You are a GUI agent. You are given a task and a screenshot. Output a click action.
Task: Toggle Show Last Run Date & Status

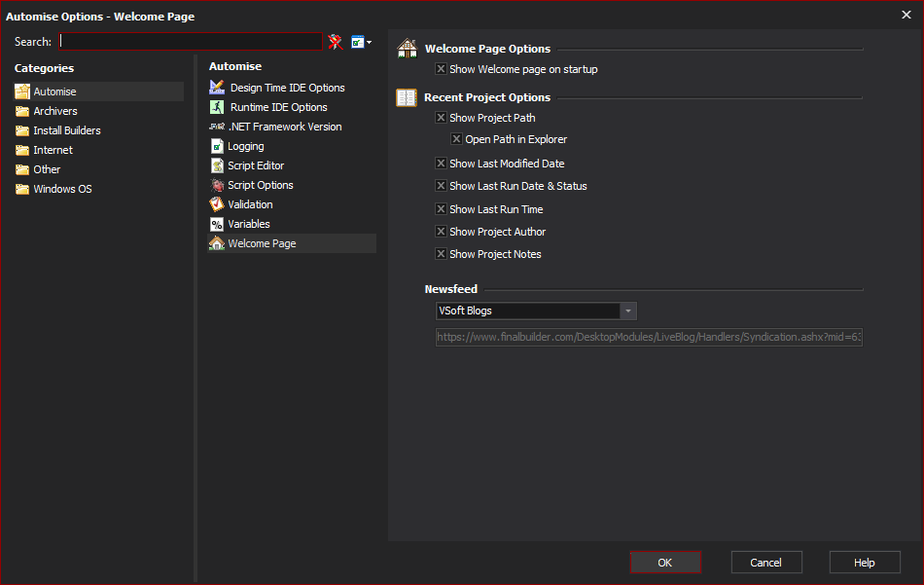tap(441, 185)
